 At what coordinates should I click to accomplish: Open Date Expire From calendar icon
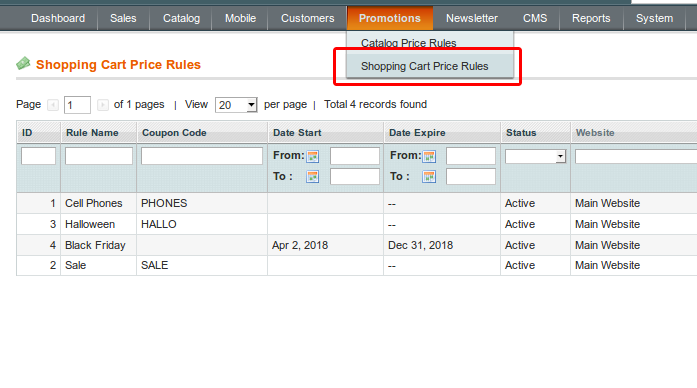pyautogui.click(x=429, y=156)
